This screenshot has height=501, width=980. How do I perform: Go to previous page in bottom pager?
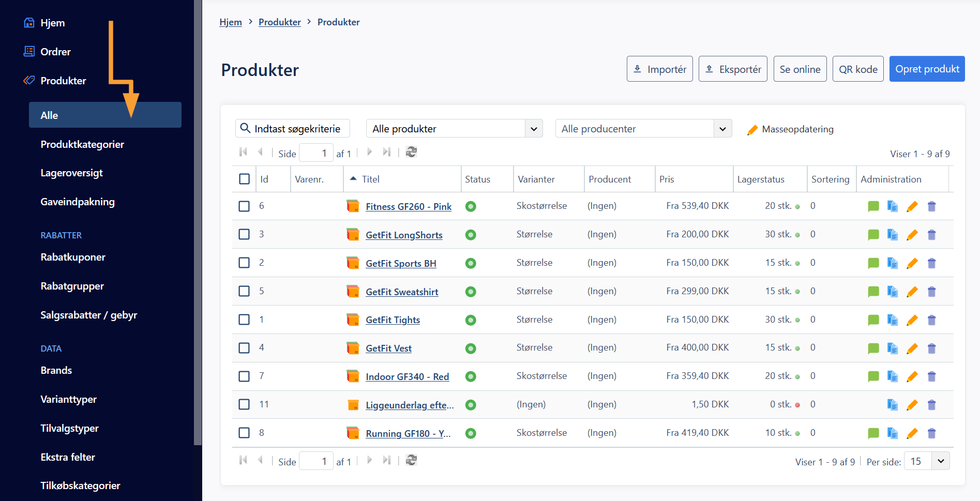260,460
